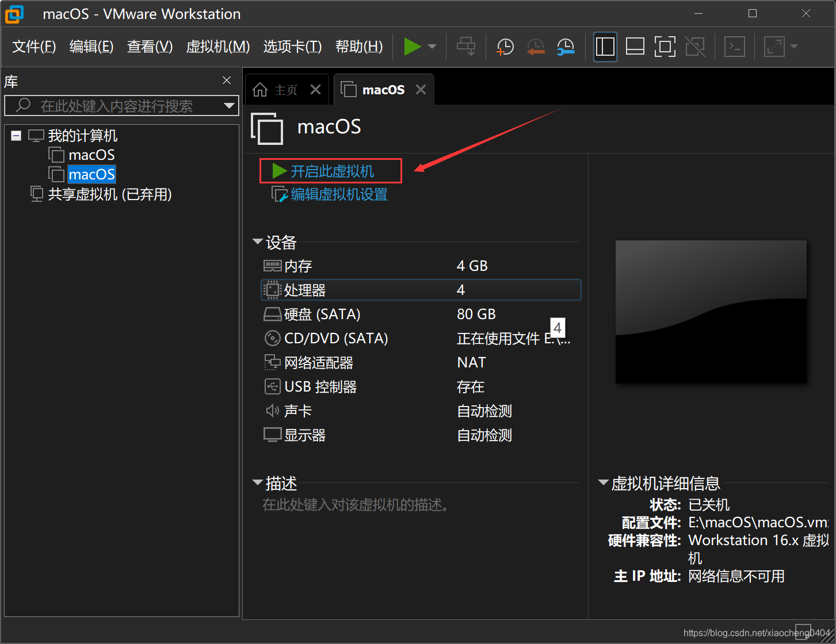Open the snapshot manager icon

pyautogui.click(x=566, y=47)
